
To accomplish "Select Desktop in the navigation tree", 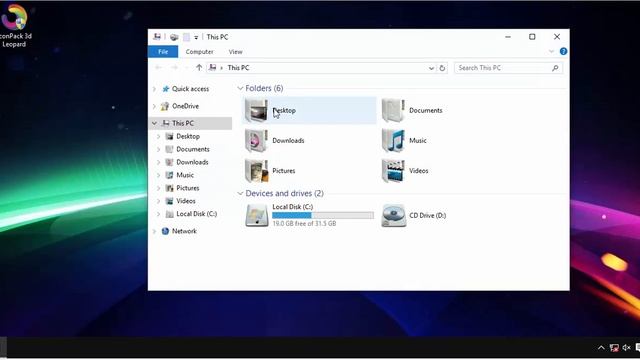I will [188, 136].
